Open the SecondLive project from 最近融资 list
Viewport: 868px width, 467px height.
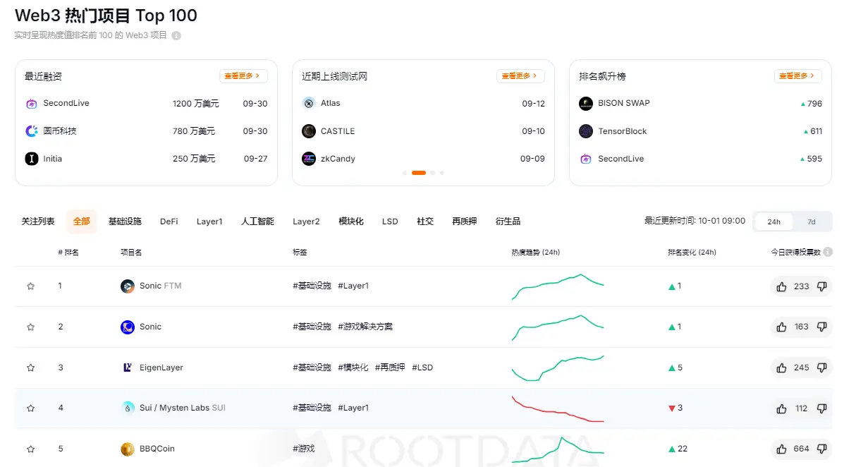tap(32, 103)
